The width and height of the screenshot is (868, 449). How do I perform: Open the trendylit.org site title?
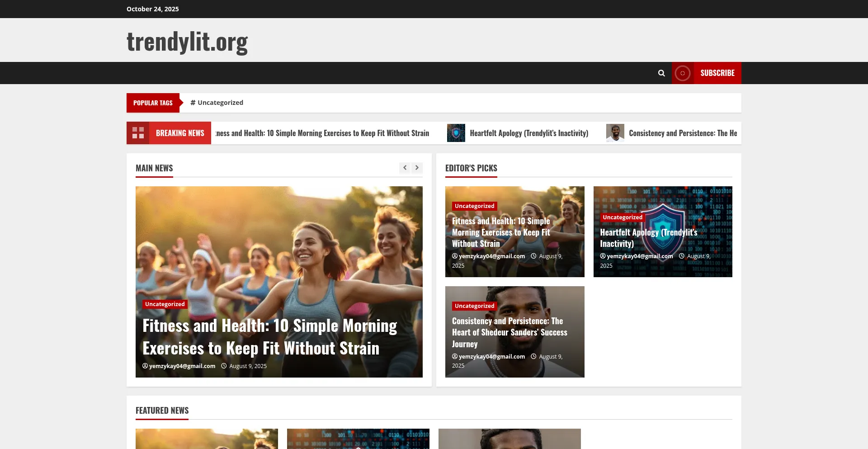[187, 41]
